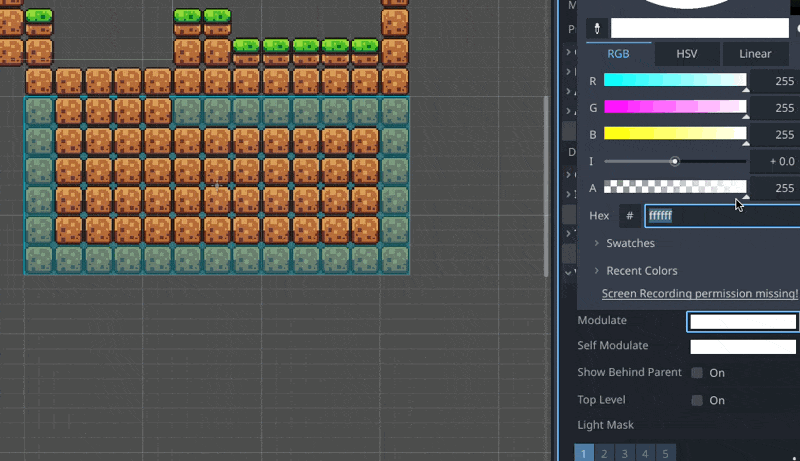Adjust the green channel G slider

click(675, 107)
